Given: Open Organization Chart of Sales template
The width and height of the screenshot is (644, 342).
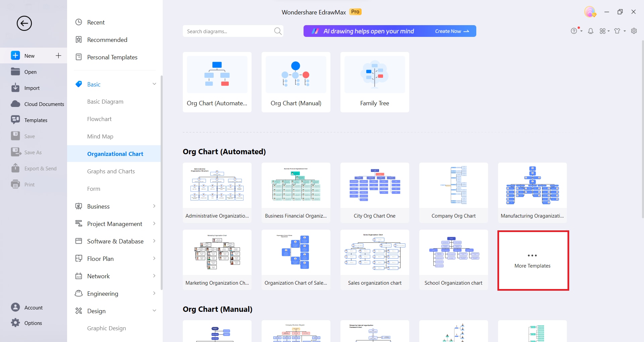Looking at the screenshot, I should [x=296, y=260].
